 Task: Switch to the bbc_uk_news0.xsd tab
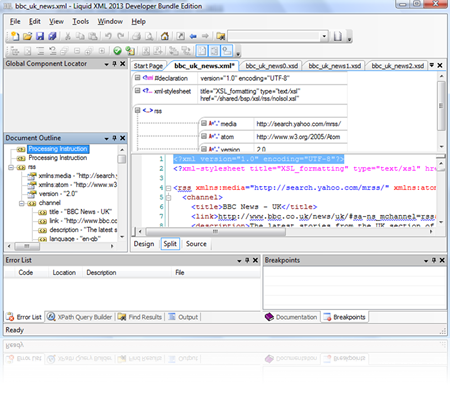[x=272, y=66]
